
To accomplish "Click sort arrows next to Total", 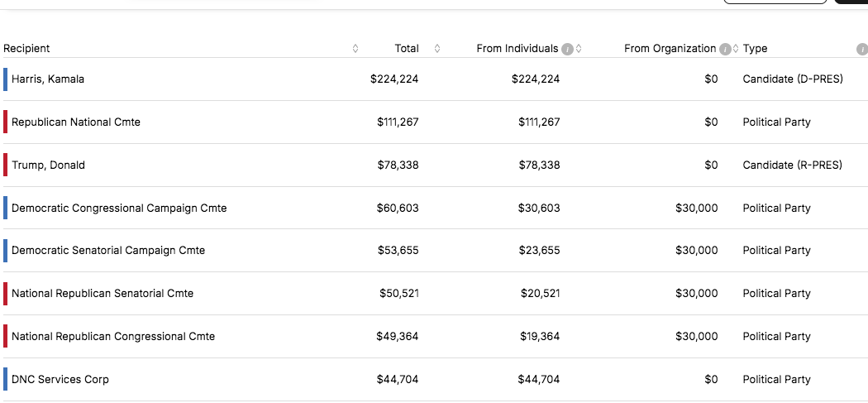I will (437, 49).
